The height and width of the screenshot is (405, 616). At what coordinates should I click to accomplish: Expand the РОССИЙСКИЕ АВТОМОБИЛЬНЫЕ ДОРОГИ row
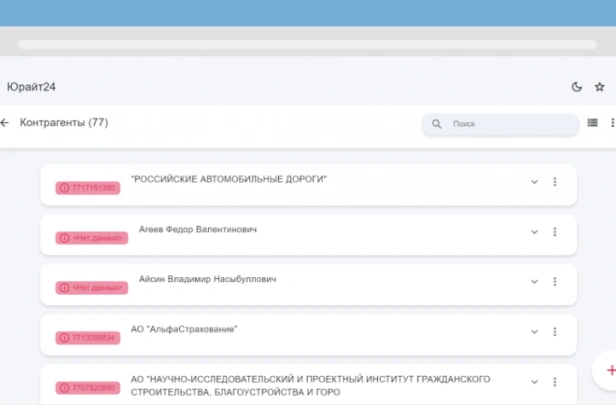pyautogui.click(x=534, y=182)
